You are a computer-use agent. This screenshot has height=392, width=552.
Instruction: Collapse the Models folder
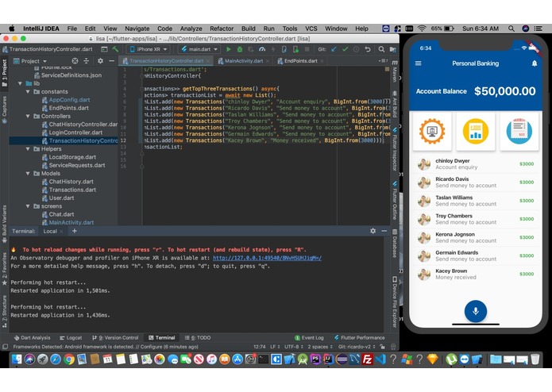[28, 173]
